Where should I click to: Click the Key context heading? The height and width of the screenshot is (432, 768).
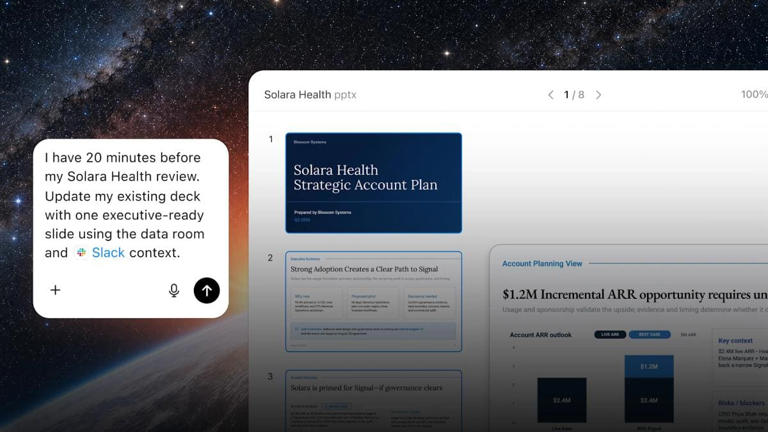(x=735, y=340)
